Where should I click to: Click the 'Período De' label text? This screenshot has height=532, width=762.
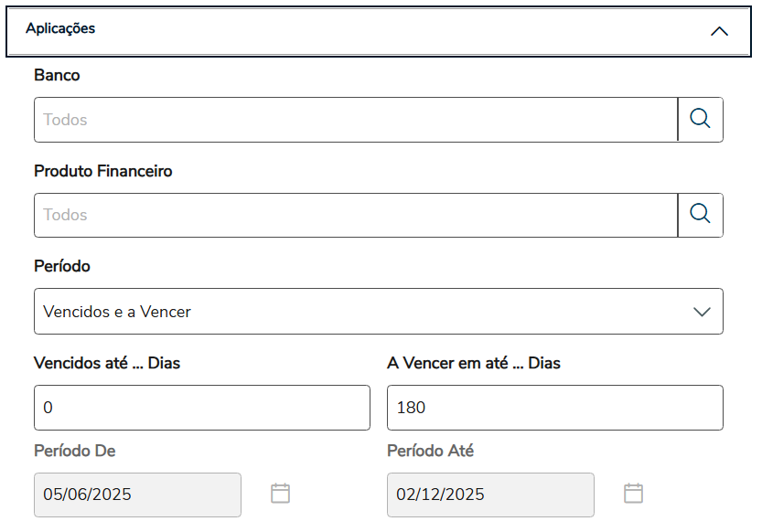point(75,451)
